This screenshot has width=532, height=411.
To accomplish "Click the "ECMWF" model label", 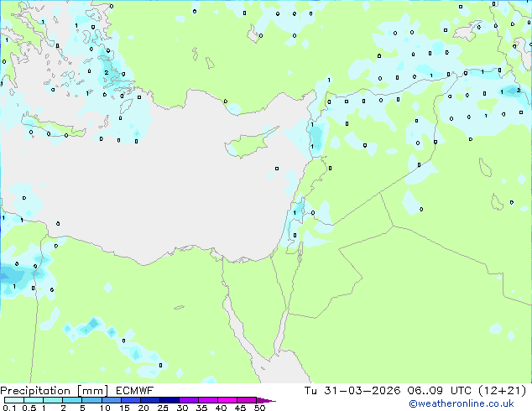I will point(135,391).
